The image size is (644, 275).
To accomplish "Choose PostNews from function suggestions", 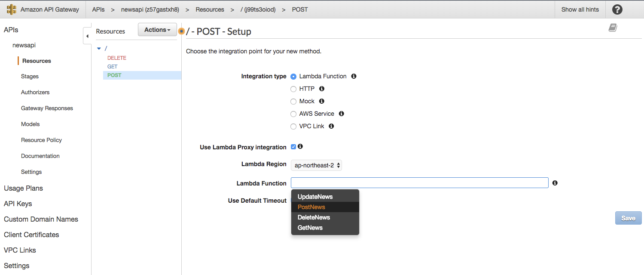I will [x=325, y=207].
